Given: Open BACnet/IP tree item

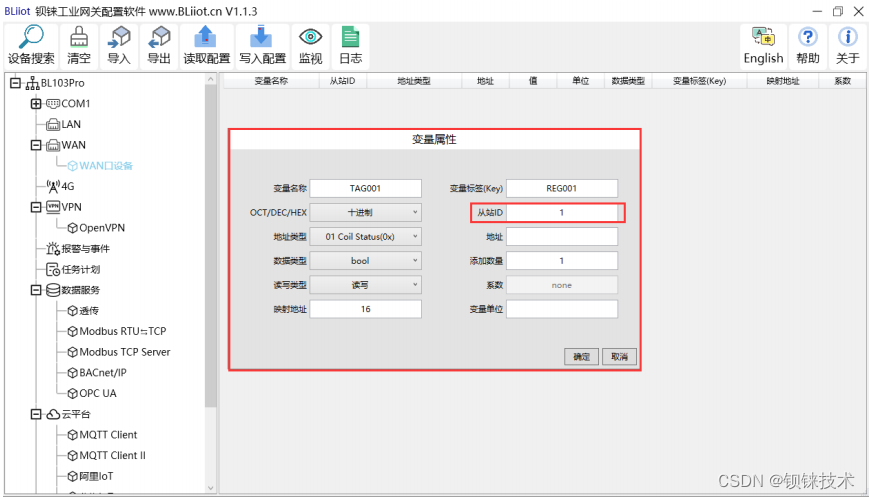Looking at the screenshot, I should point(103,372).
